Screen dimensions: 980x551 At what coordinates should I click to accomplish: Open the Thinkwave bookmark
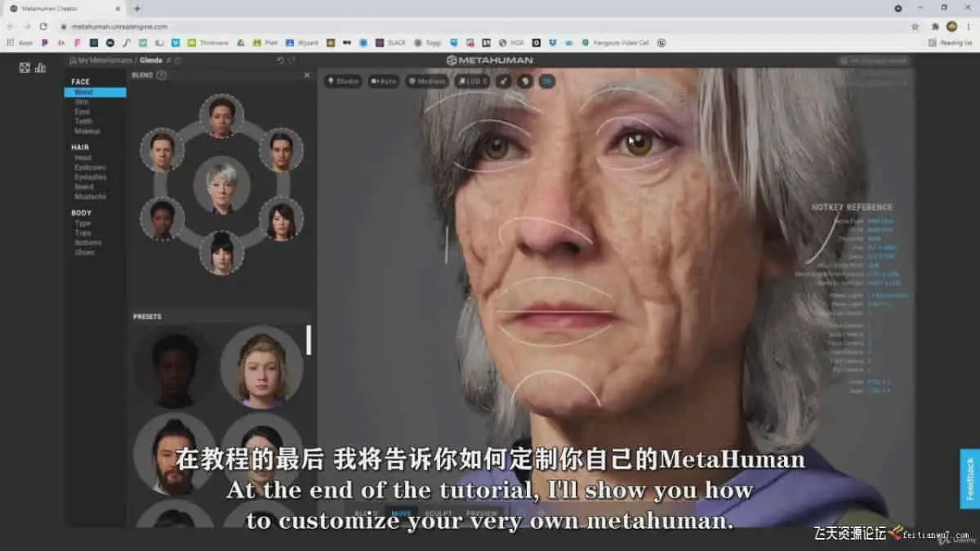point(209,42)
